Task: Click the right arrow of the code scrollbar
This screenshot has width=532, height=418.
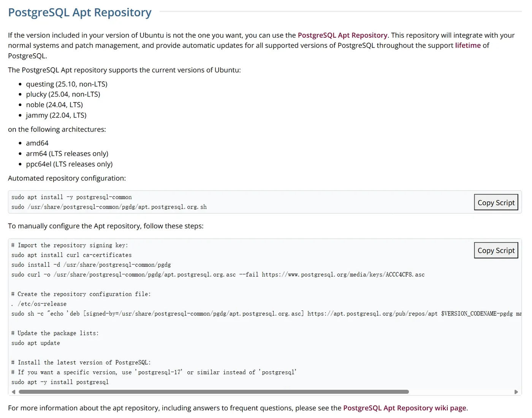Action: tap(516, 392)
